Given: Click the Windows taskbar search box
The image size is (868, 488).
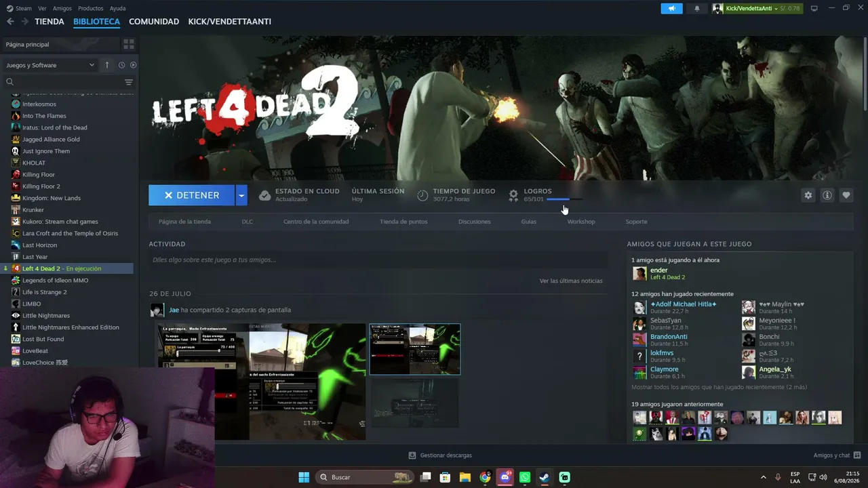Looking at the screenshot, I should point(365,477).
